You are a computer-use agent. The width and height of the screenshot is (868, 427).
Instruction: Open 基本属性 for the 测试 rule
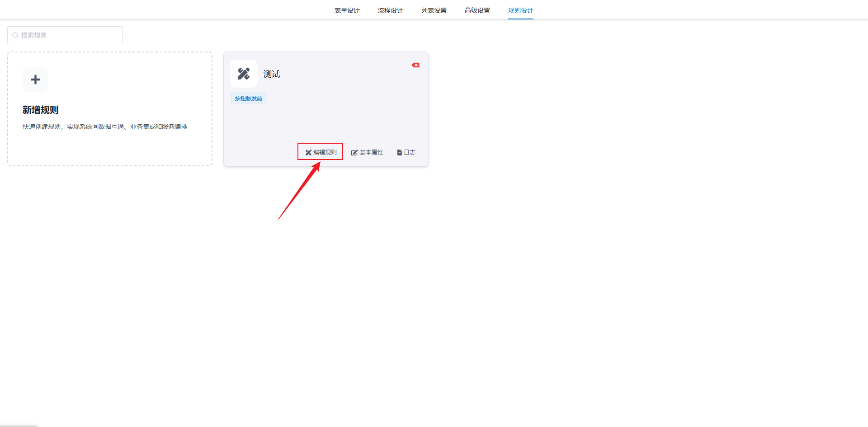coord(371,153)
